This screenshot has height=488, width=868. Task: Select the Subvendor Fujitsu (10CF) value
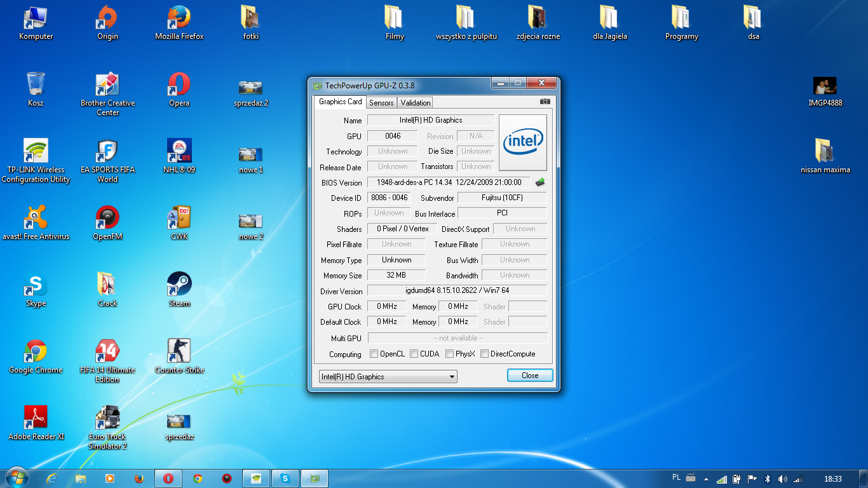tap(502, 198)
